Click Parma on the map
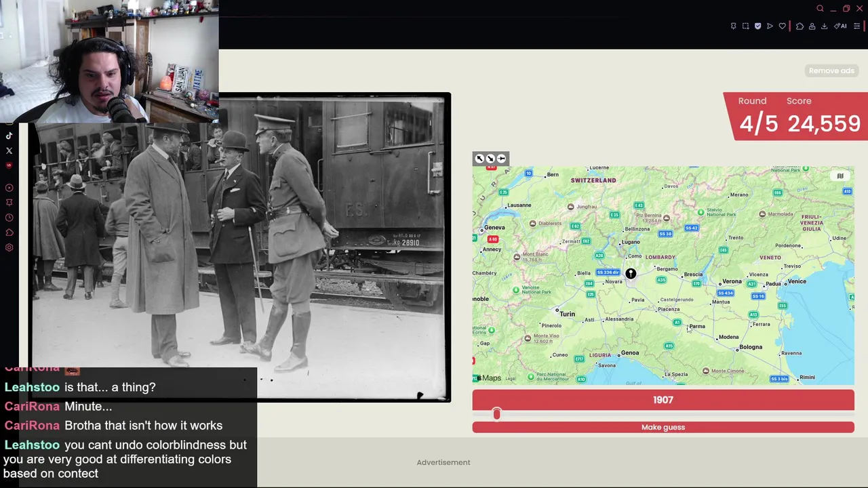 pos(697,326)
